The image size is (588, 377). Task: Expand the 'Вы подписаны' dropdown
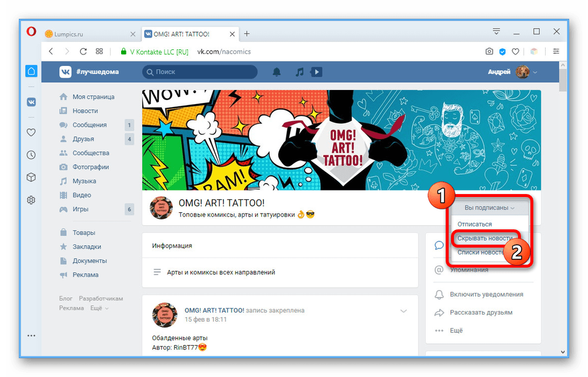(489, 208)
